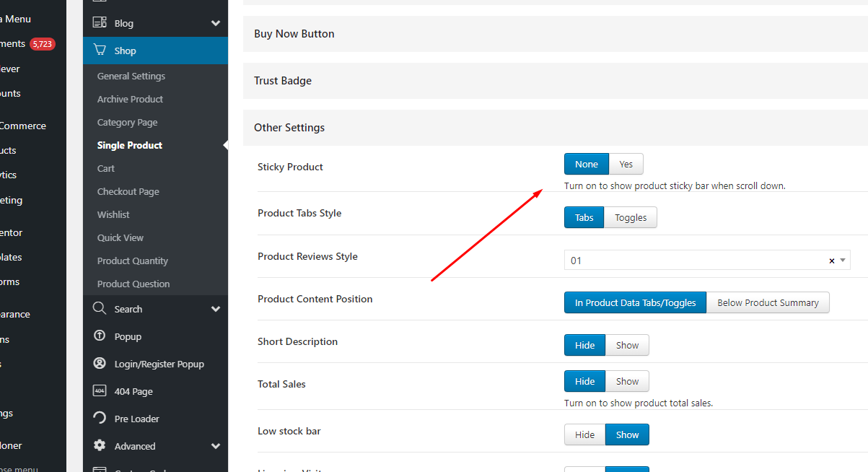Click the Shop cart icon
This screenshot has height=472, width=868.
tap(100, 51)
